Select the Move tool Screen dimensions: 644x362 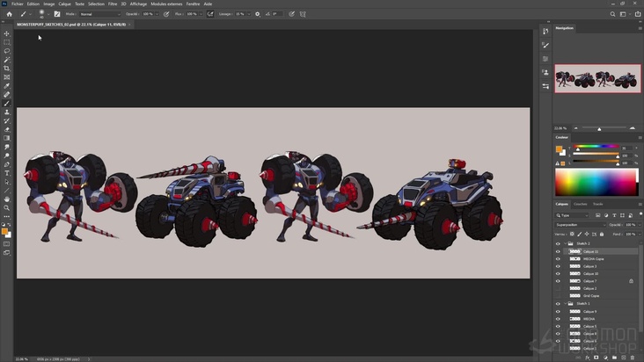[6, 33]
